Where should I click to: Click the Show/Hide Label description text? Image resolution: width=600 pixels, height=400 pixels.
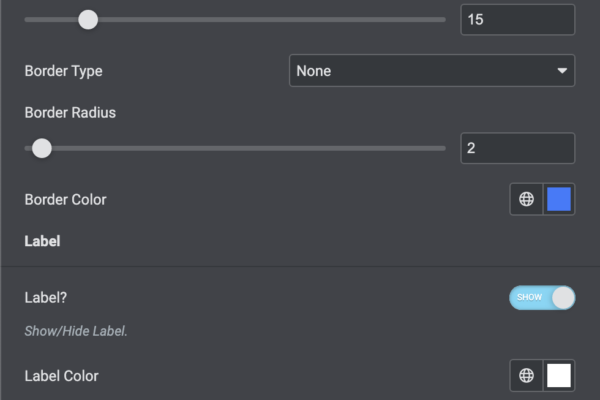pos(76,330)
